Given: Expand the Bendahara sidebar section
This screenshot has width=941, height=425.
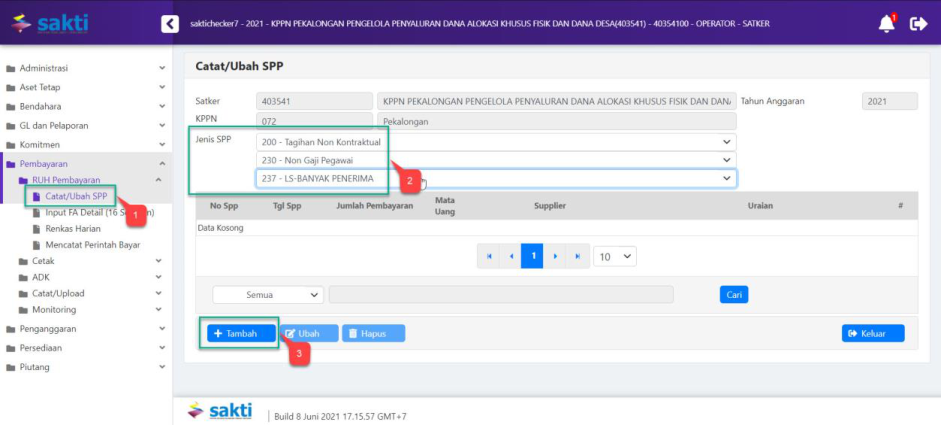Looking at the screenshot, I should coord(85,106).
